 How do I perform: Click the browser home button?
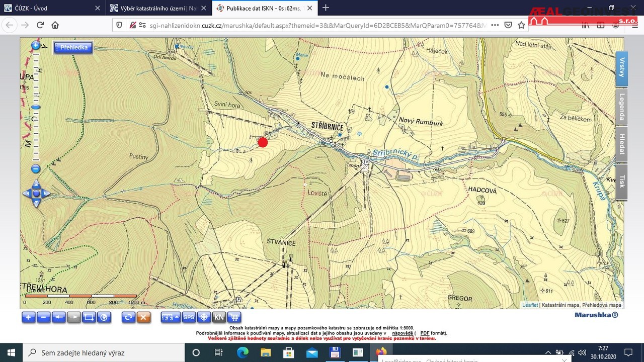(x=55, y=25)
